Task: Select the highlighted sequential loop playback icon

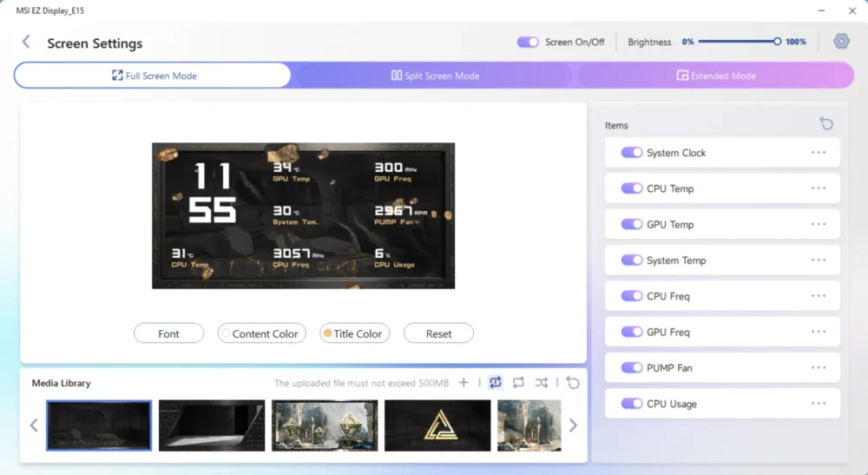Action: click(496, 383)
